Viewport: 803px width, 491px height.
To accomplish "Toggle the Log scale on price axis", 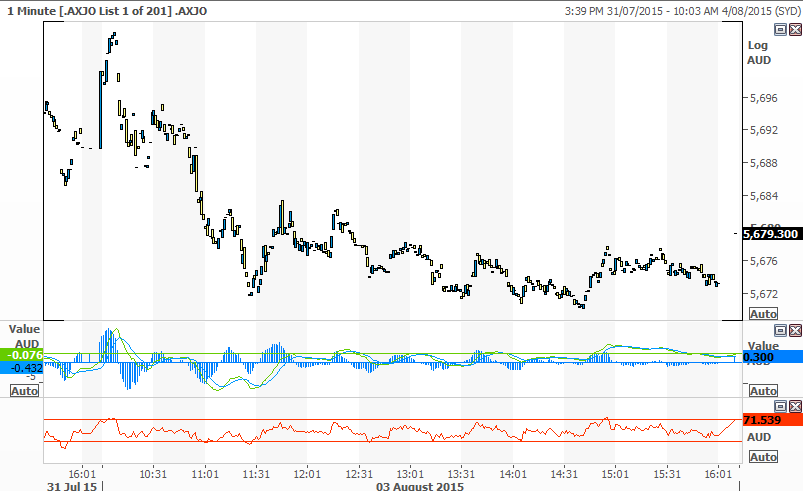I will [757, 45].
